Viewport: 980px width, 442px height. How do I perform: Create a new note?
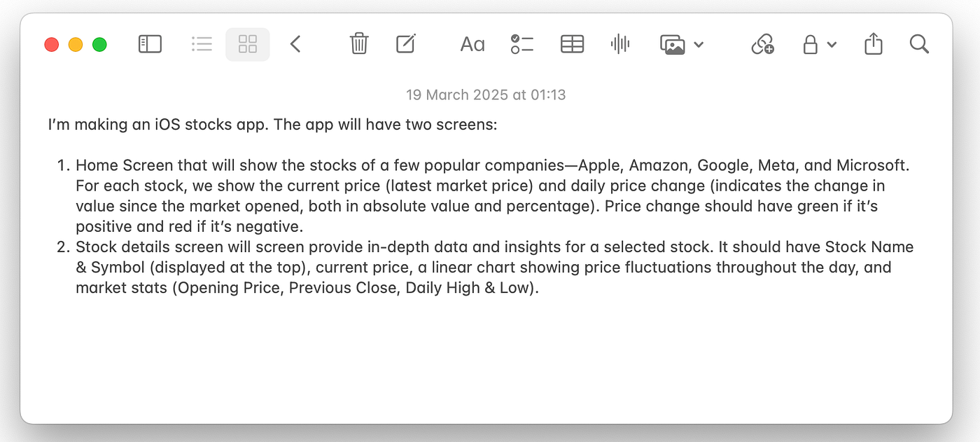(x=405, y=45)
